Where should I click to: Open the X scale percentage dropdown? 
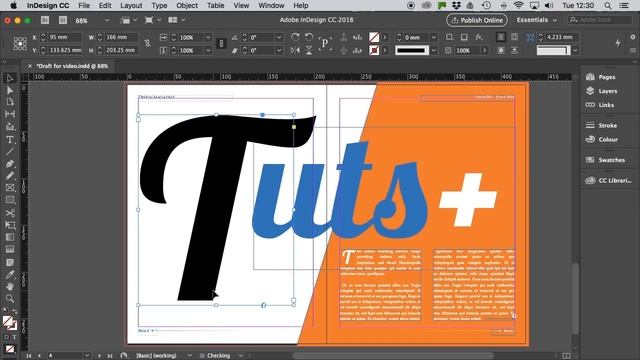tap(208, 37)
